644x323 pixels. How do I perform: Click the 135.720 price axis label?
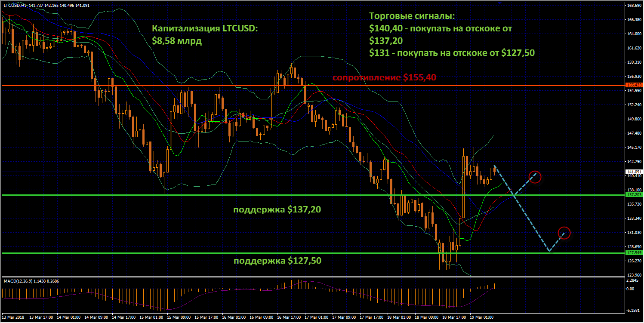tap(635, 204)
